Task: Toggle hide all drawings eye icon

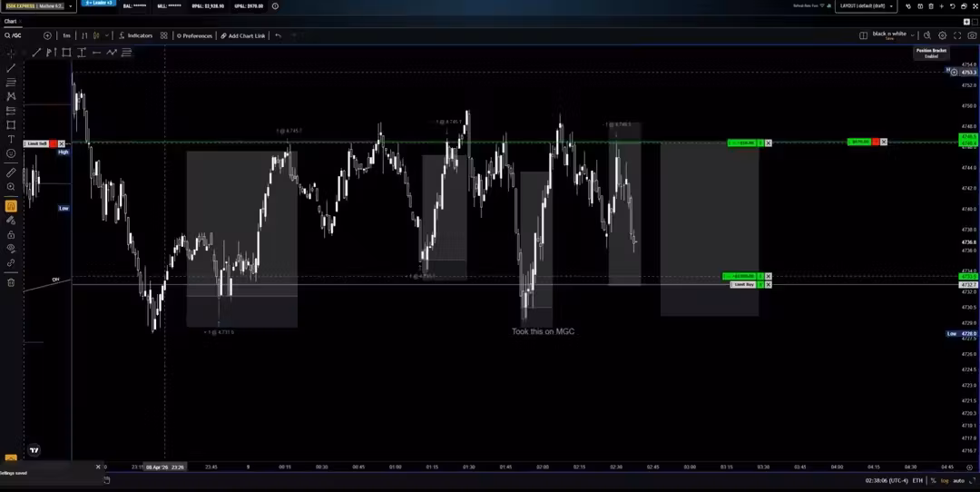Action: click(11, 249)
